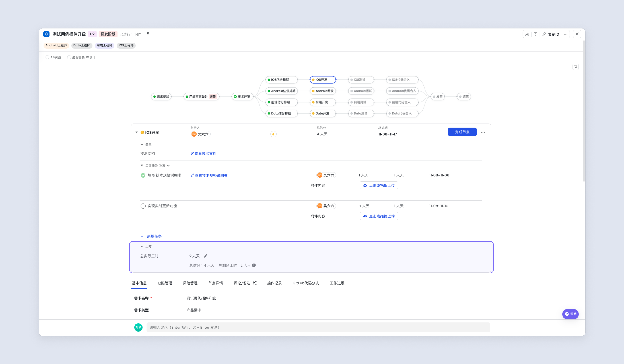Upload attachment for 填写 技术规格说明书 task
Screen dimensions: 624x364
coord(379,185)
